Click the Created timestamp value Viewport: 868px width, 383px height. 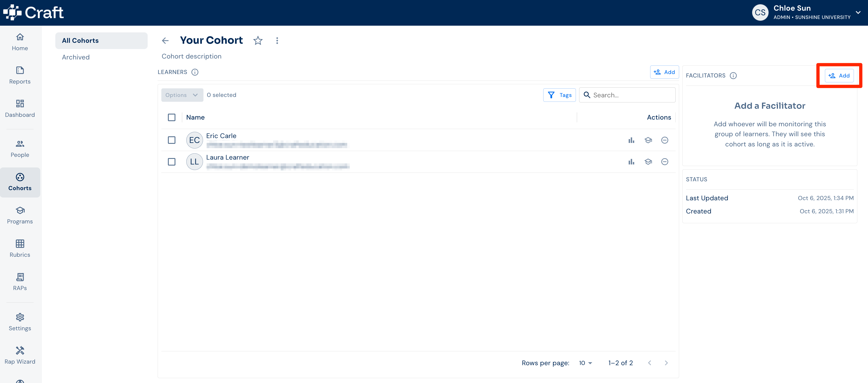click(826, 211)
